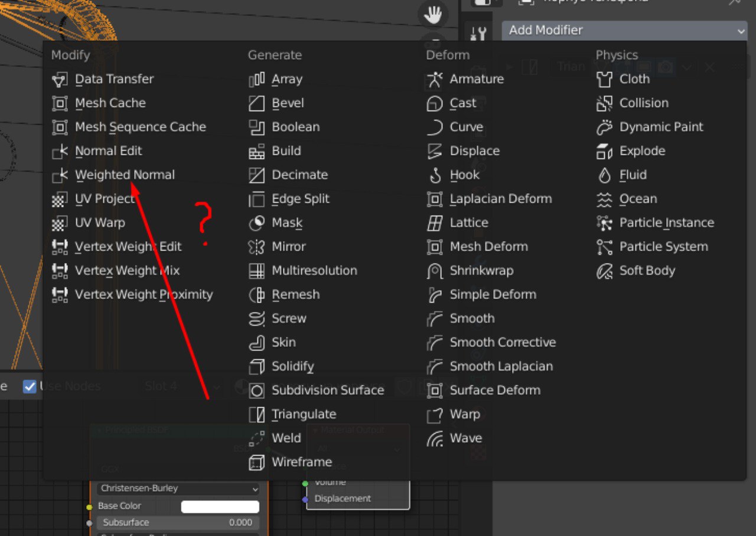Image resolution: width=756 pixels, height=536 pixels.
Task: Click the Wave modifier icon
Action: 435,438
